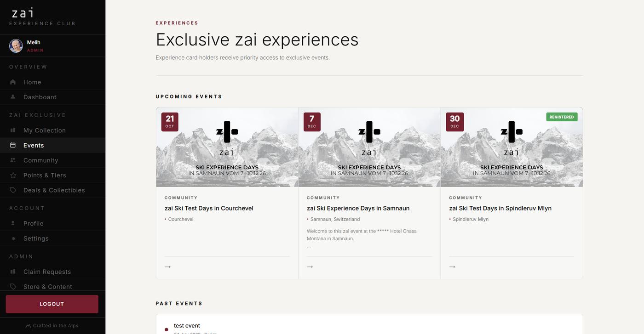Click the Profile person icon

13,223
